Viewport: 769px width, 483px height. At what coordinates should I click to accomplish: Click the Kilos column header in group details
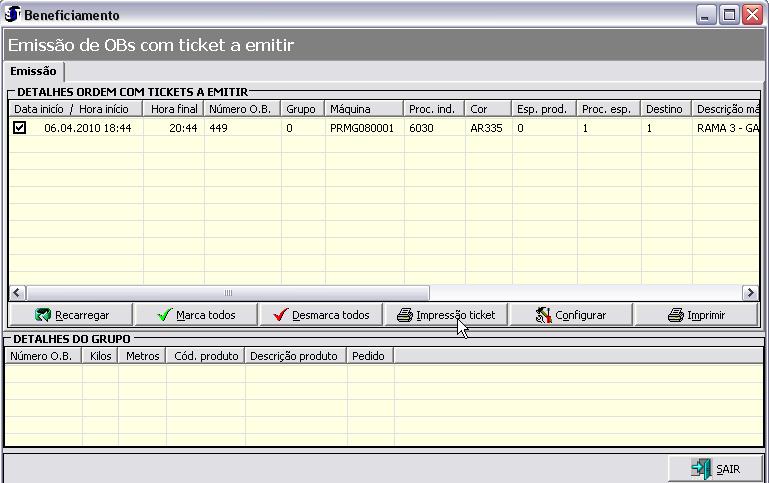tap(98, 355)
